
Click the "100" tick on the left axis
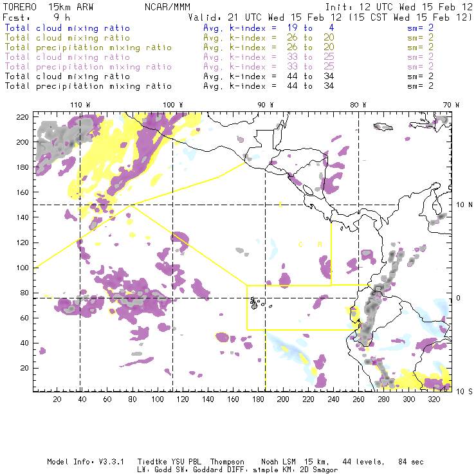click(x=23, y=268)
